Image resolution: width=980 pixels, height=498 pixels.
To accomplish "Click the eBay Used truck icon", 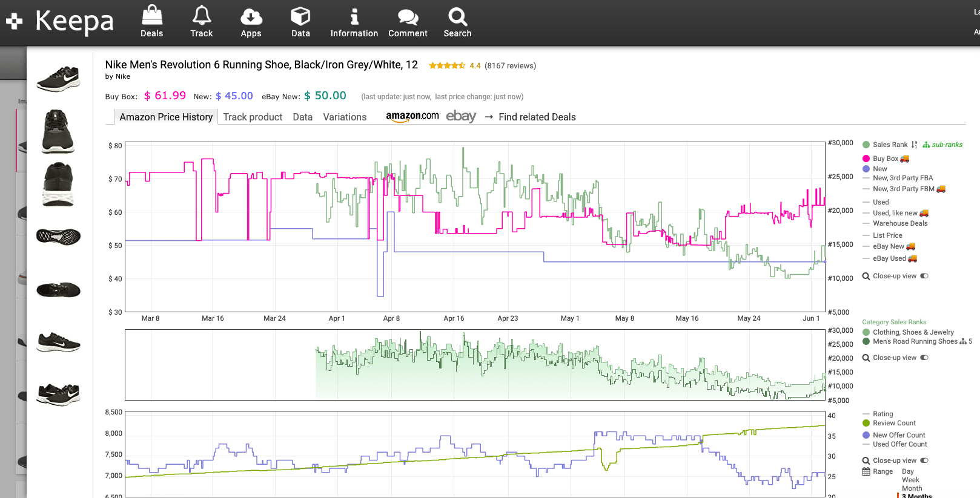I will (913, 258).
